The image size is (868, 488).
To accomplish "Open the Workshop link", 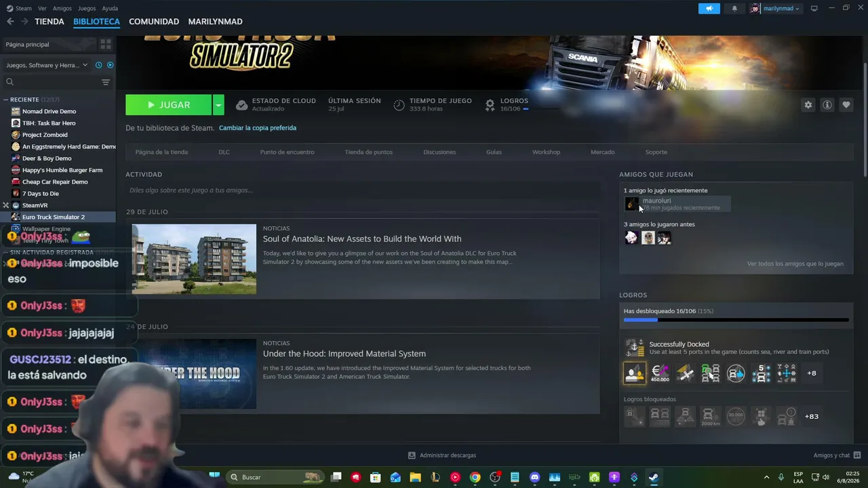I will pyautogui.click(x=546, y=152).
